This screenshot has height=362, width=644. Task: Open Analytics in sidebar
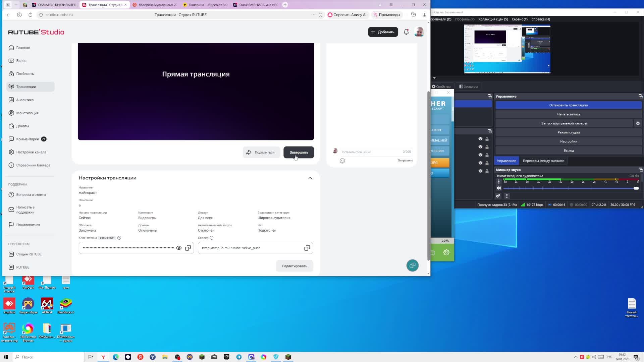[x=25, y=100]
